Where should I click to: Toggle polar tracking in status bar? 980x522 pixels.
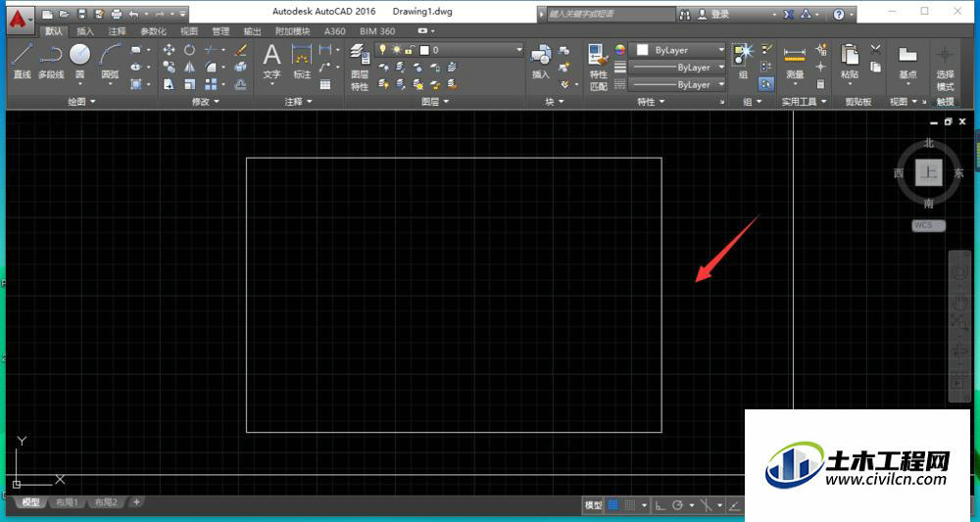[x=677, y=505]
